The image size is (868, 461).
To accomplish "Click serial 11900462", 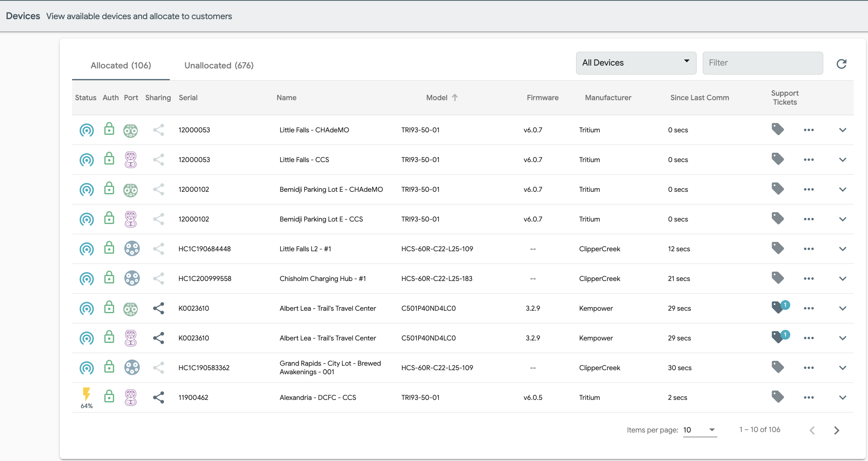I will click(x=193, y=397).
